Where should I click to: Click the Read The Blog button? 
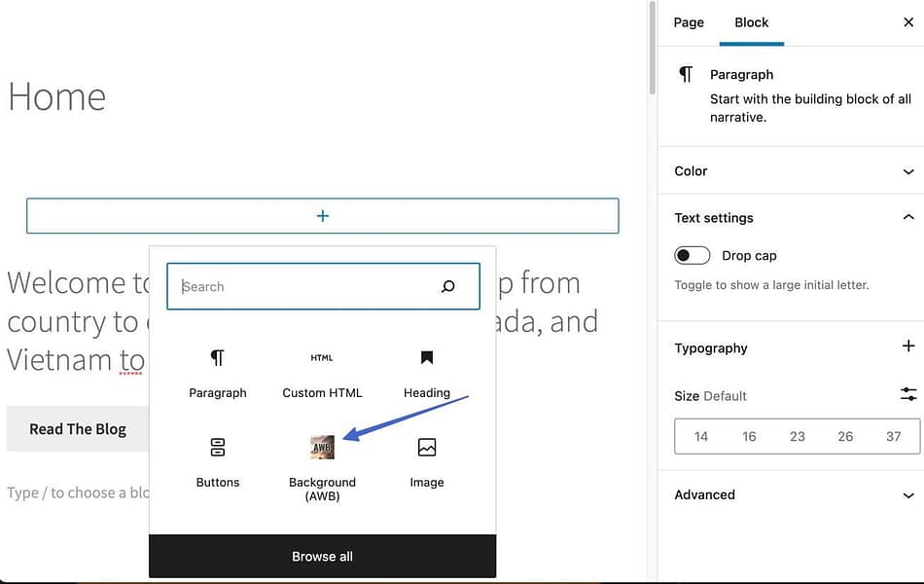tap(77, 428)
